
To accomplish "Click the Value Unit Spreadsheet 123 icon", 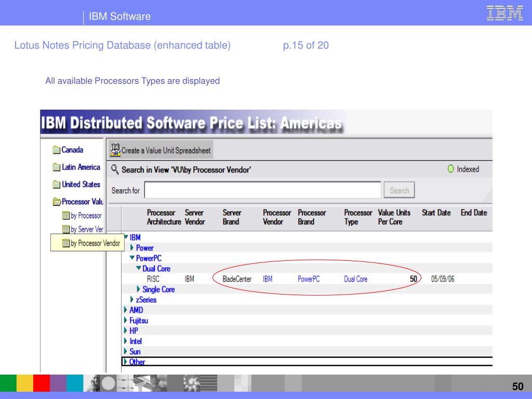I will point(115,150).
